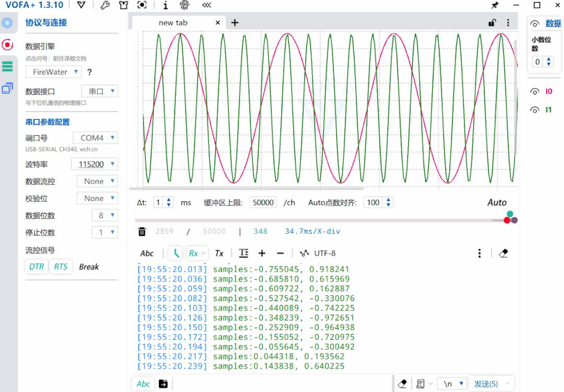Toggle visibility of channel I0
564x392 pixels.
point(535,92)
